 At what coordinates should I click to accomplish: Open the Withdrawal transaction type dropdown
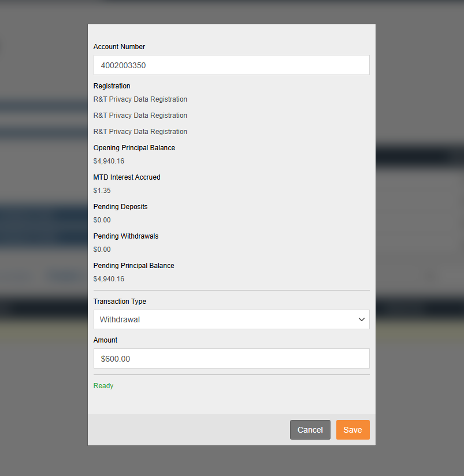click(x=231, y=319)
